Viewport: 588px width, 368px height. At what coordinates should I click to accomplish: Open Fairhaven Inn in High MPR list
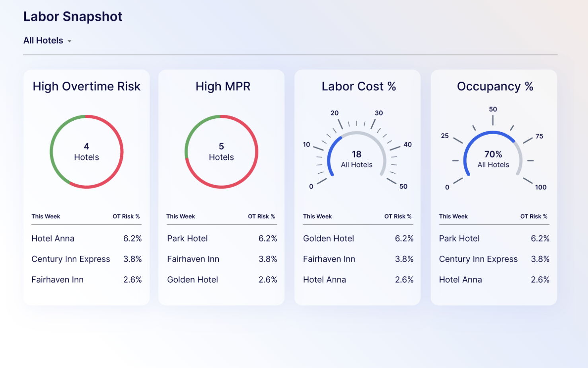193,259
